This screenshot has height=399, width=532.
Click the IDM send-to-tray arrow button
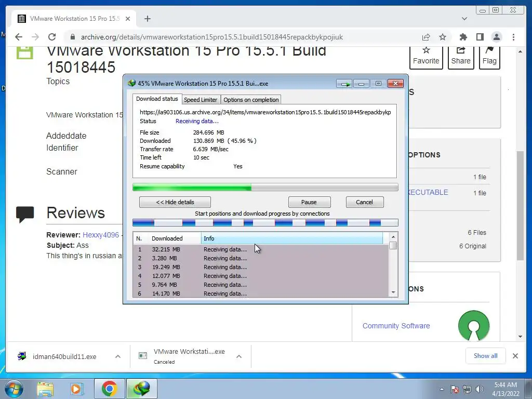[345, 84]
